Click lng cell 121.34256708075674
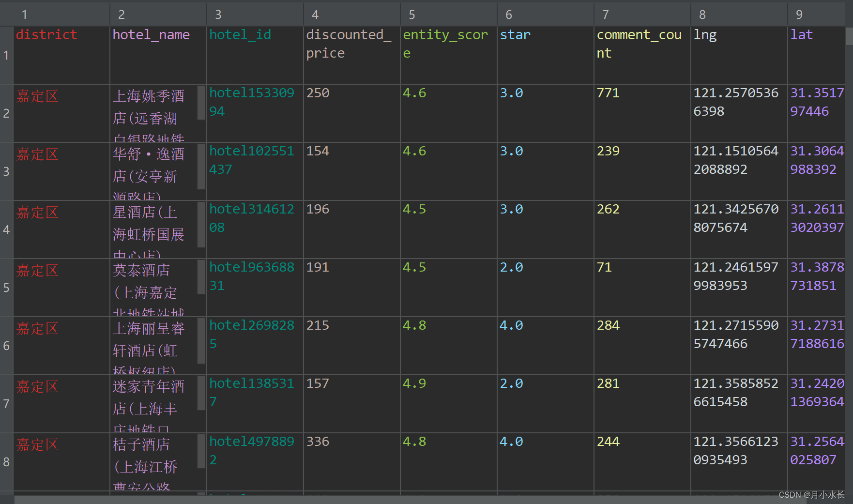The height and width of the screenshot is (504, 853). point(739,229)
